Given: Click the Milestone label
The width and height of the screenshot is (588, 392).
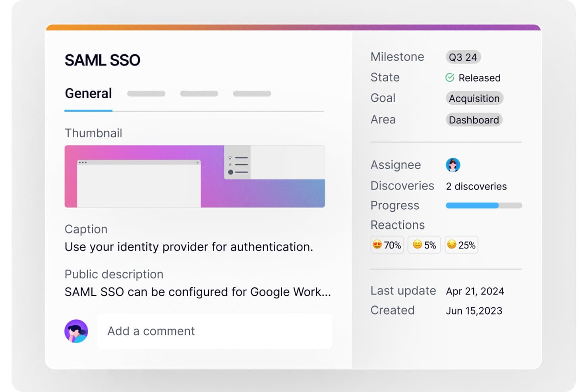Looking at the screenshot, I should (x=397, y=57).
